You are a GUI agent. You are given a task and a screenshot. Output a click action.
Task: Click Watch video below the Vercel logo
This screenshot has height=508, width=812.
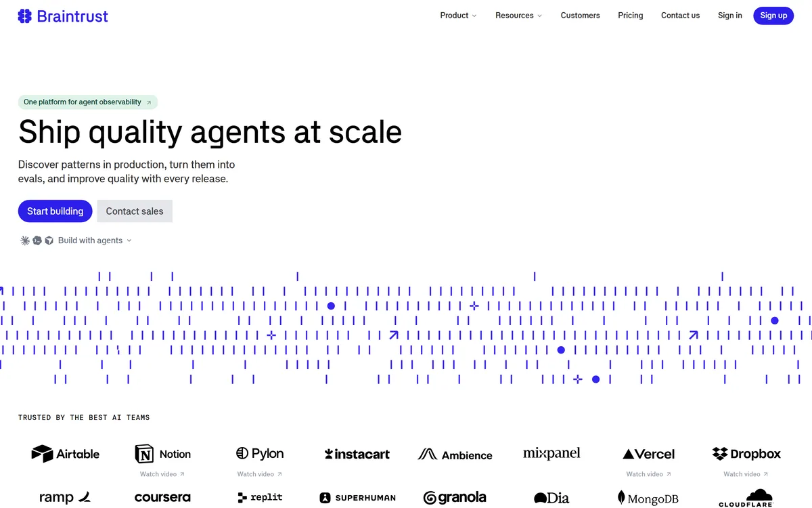649,474
